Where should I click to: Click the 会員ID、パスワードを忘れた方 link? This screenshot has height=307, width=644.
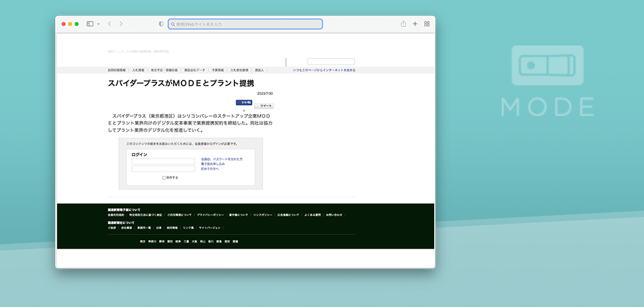point(221,159)
